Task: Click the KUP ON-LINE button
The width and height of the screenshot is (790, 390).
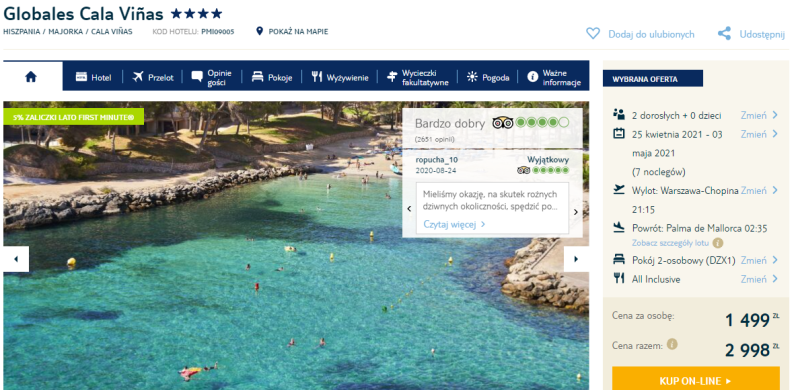Action: click(696, 379)
